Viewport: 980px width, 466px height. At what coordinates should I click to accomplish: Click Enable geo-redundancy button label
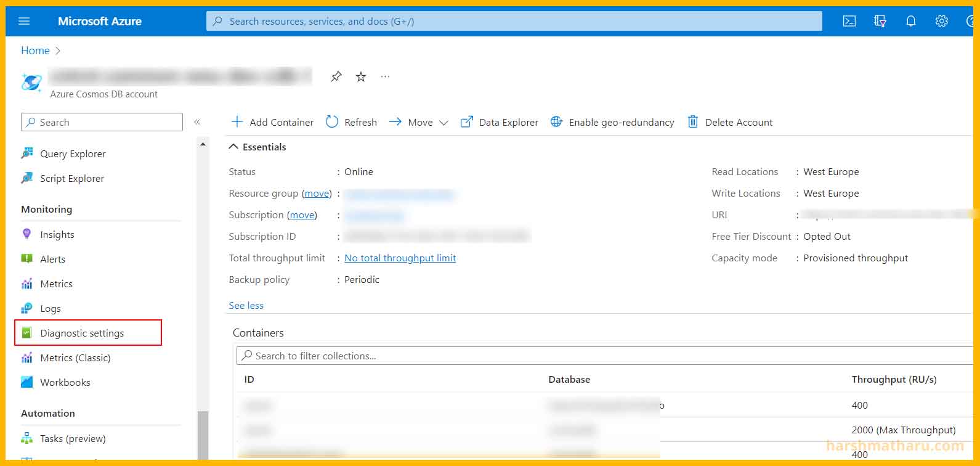pyautogui.click(x=622, y=122)
